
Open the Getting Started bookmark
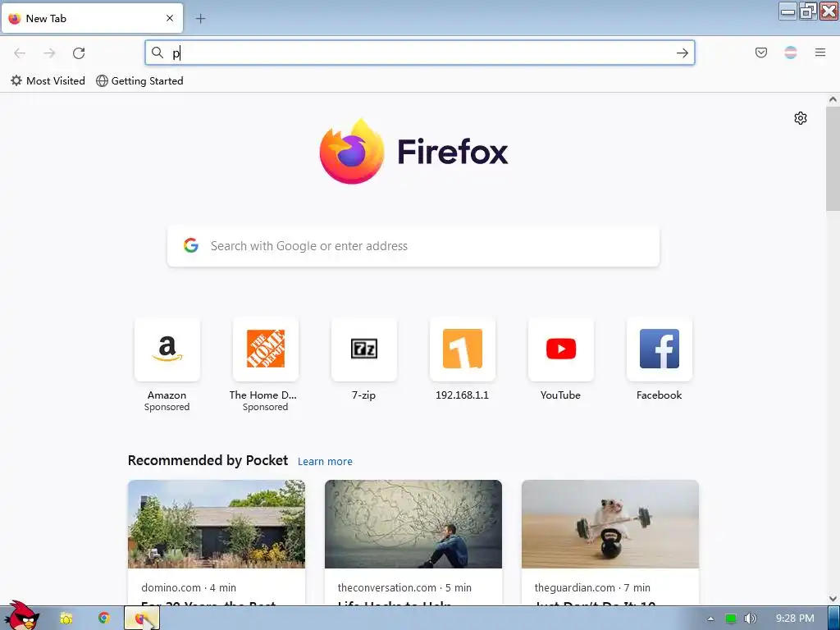(139, 81)
